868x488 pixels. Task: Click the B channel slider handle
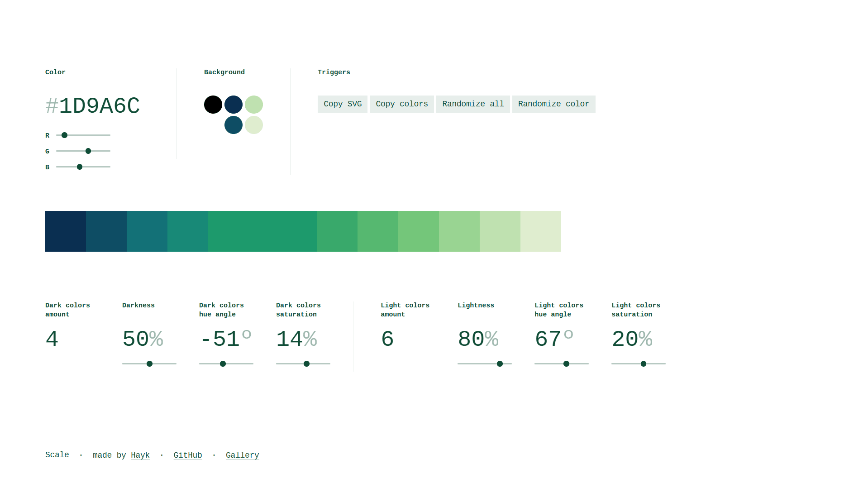(x=80, y=167)
